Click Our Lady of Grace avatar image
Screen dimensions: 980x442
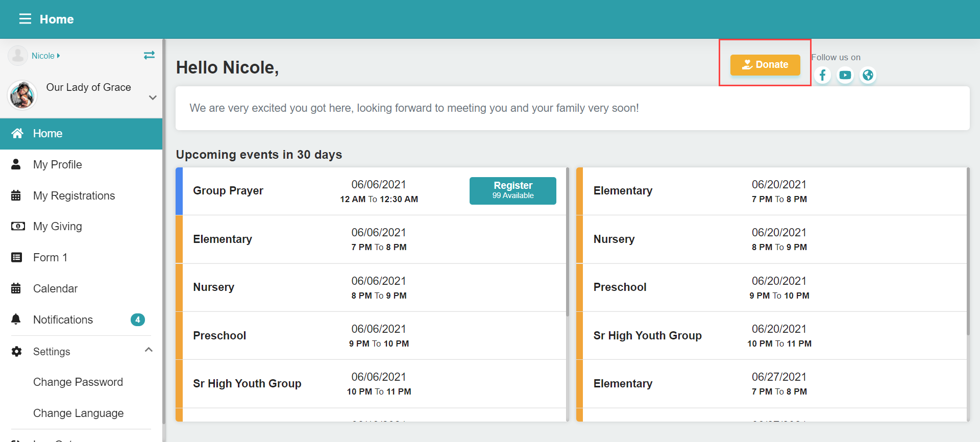[22, 95]
